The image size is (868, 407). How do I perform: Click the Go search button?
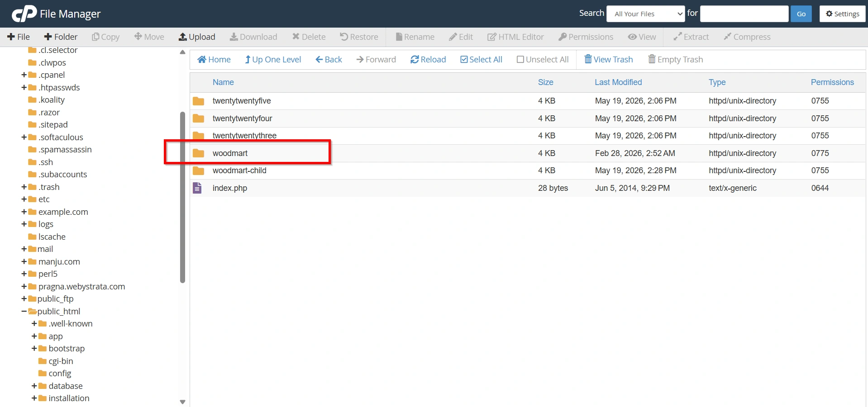(801, 14)
